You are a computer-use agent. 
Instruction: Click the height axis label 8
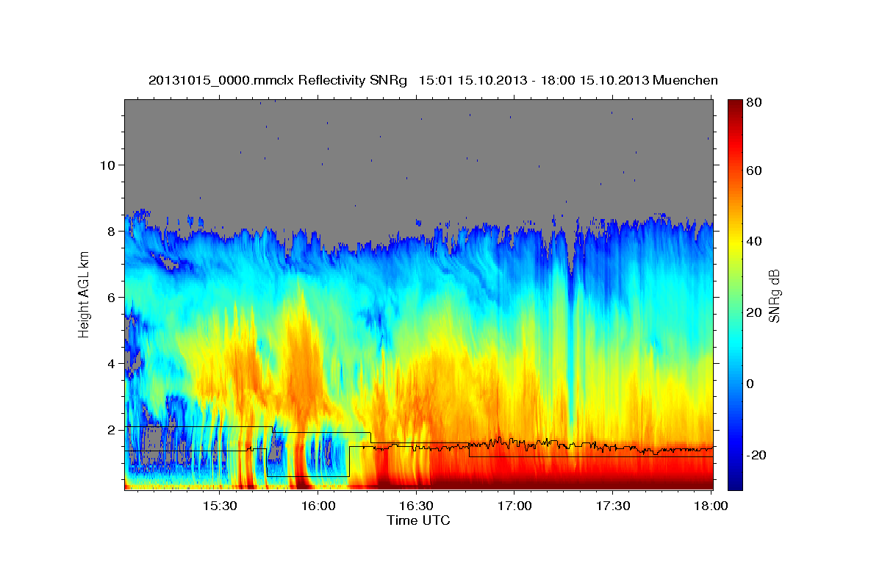point(110,231)
